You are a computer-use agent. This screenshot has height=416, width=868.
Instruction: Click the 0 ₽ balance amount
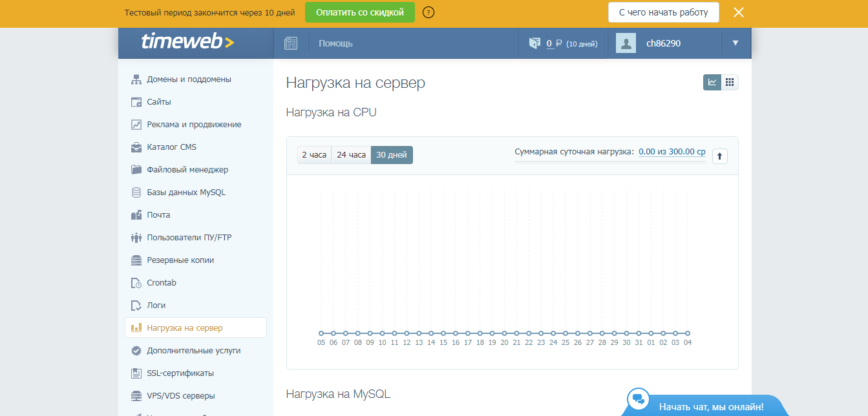point(554,43)
